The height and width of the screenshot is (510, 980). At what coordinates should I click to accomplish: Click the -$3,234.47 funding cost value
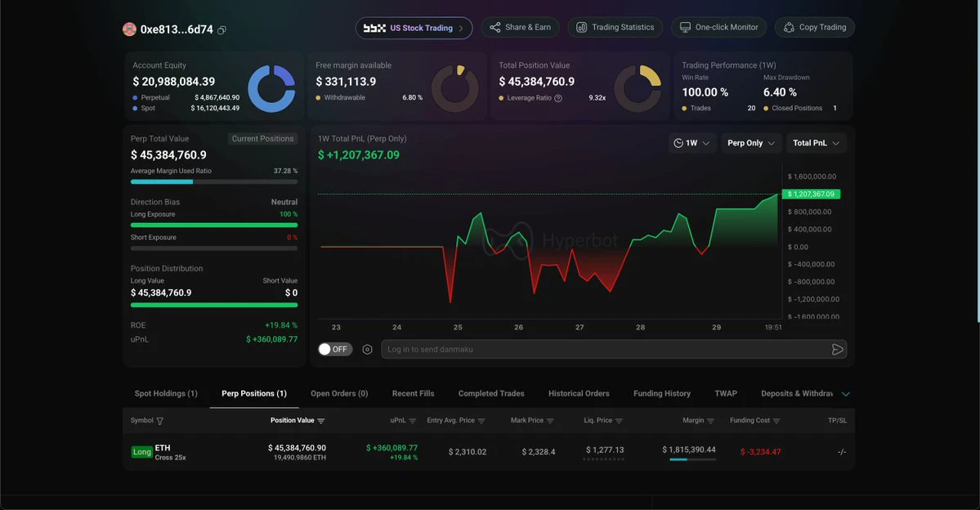point(761,452)
